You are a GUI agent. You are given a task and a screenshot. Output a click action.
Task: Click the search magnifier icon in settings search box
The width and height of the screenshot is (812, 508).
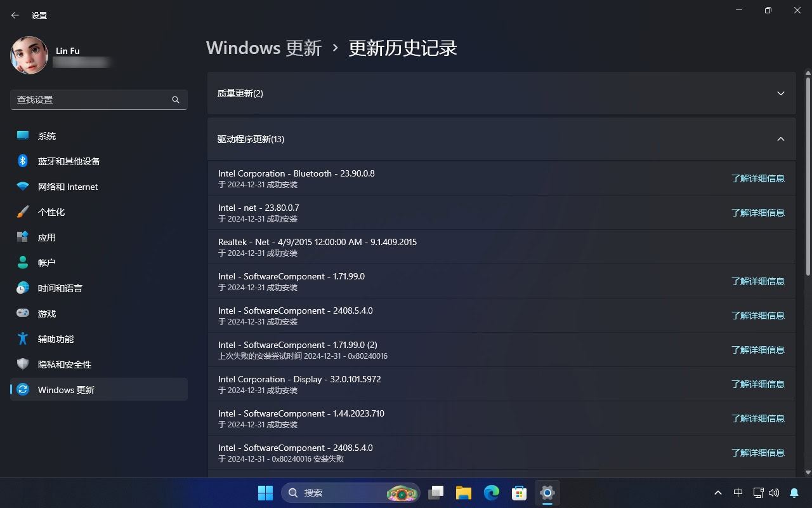coord(176,100)
